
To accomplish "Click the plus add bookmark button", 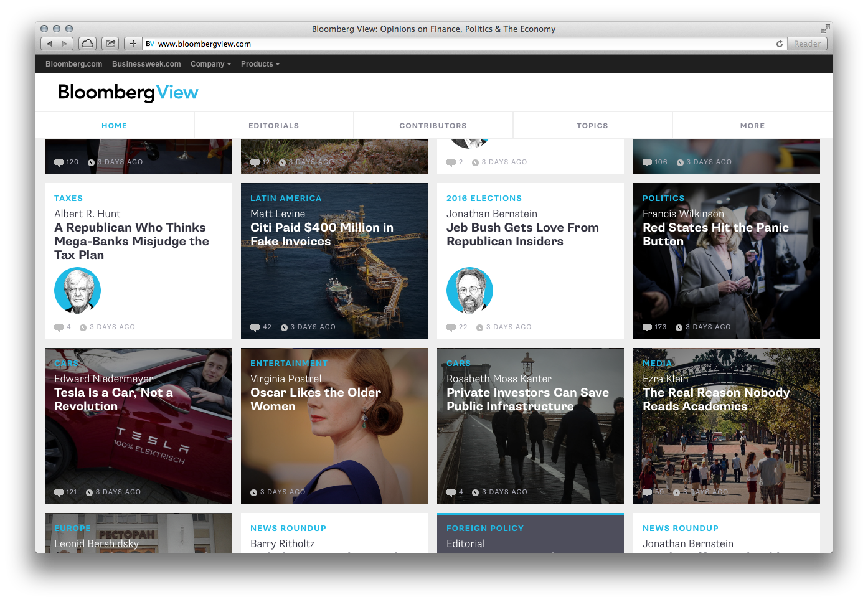I will pos(133,44).
